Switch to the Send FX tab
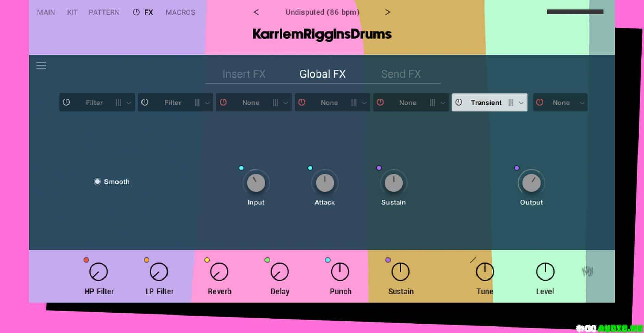Image resolution: width=644 pixels, height=333 pixels. [401, 74]
